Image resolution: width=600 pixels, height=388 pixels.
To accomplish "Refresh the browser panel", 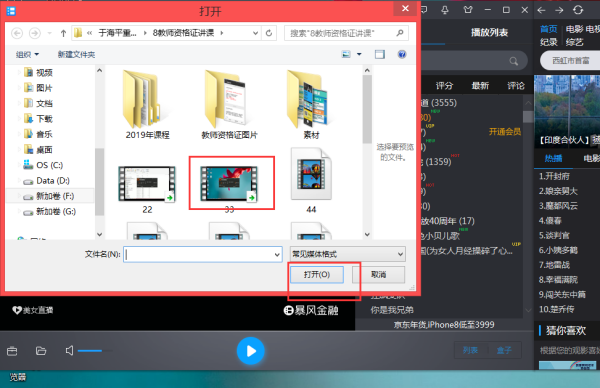I will click(578, 10).
